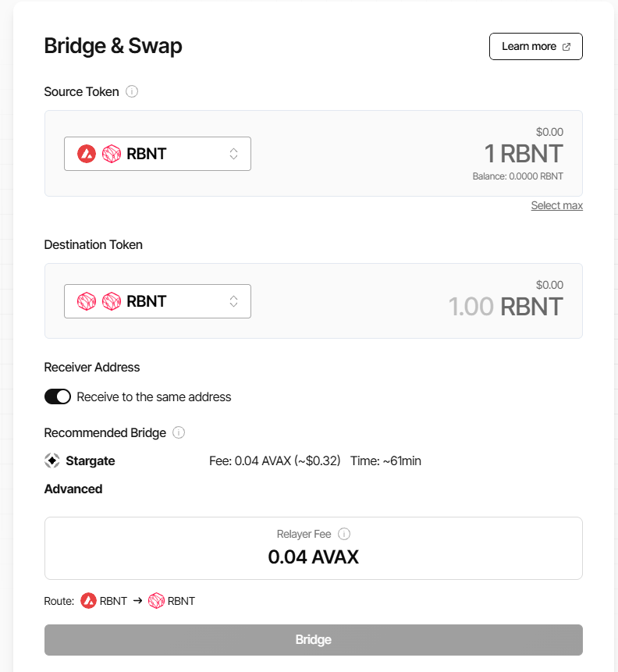618x672 pixels.
Task: Click the 1 RBNT source amount field
Action: 524,154
